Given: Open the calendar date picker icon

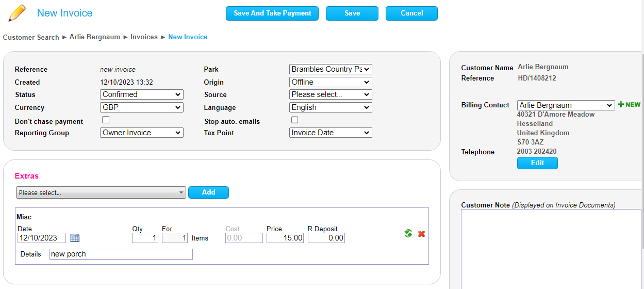Looking at the screenshot, I should click(x=75, y=238).
